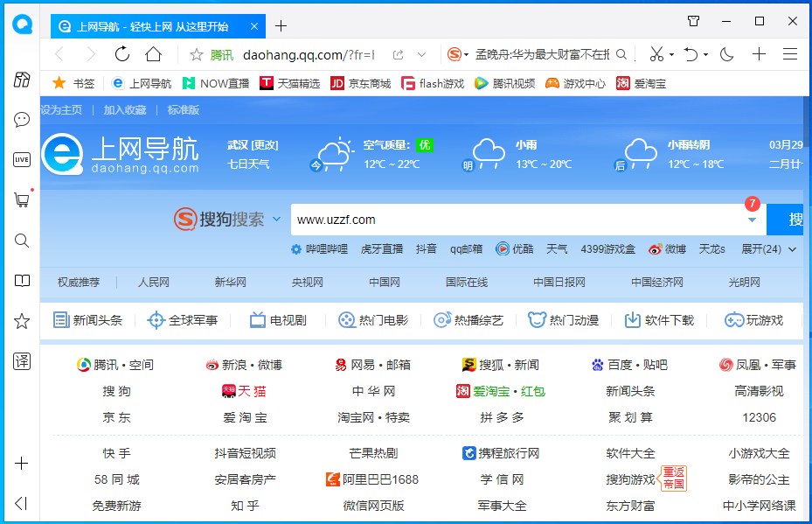Open the home page via house icon
Screen dimensions: 812x524
tap(153, 54)
